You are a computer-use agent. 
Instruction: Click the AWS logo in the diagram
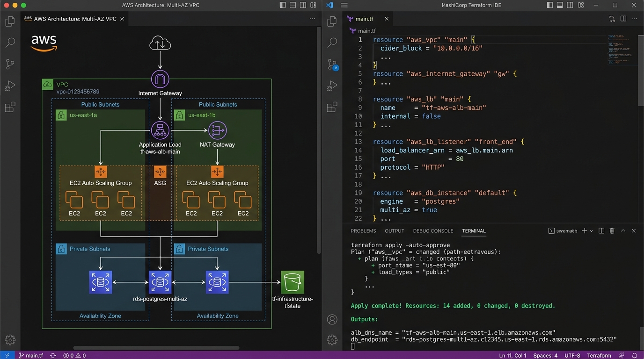44,43
